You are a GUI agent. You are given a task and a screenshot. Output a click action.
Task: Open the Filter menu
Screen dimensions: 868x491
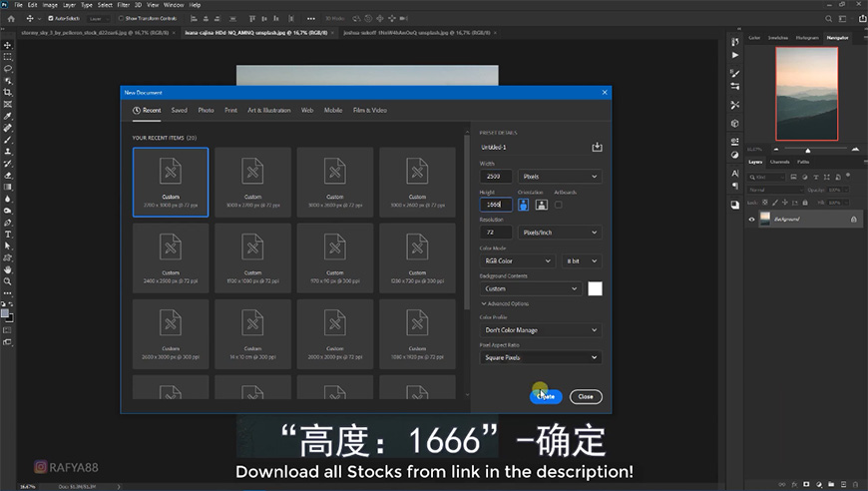click(x=124, y=5)
